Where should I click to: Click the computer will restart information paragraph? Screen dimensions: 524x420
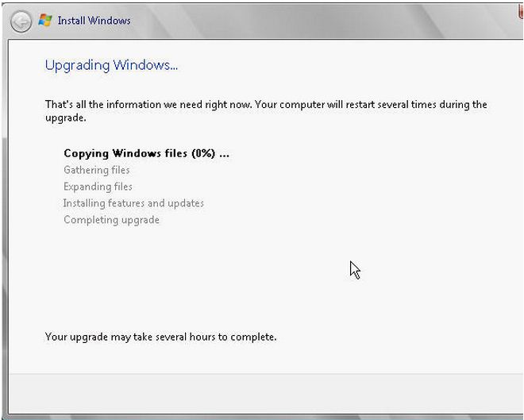tap(266, 111)
